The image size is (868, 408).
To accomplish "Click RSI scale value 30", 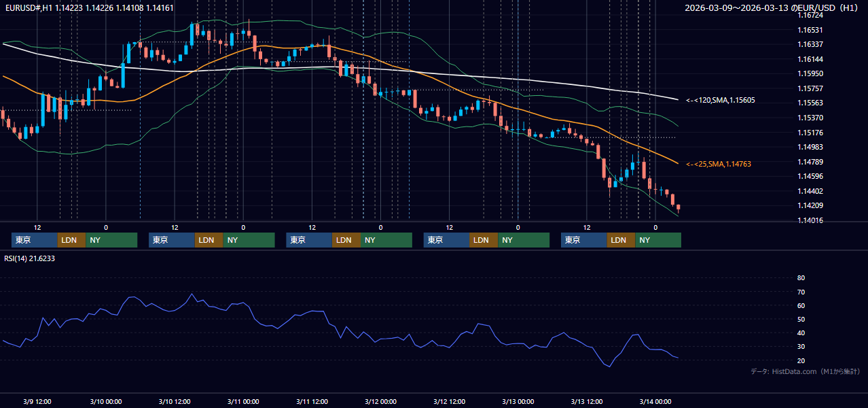I will point(801,347).
